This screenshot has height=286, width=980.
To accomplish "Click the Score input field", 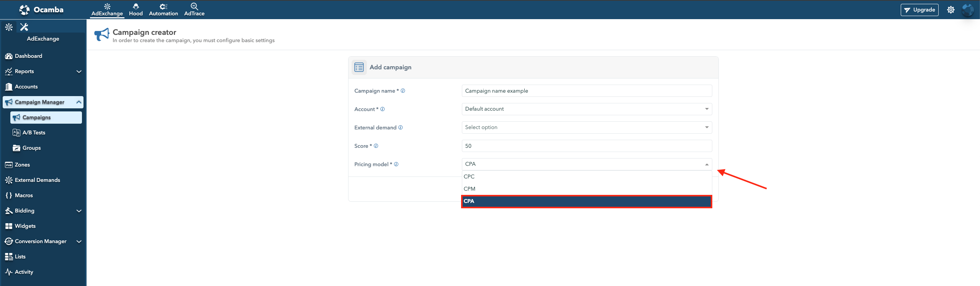I will pyautogui.click(x=586, y=146).
